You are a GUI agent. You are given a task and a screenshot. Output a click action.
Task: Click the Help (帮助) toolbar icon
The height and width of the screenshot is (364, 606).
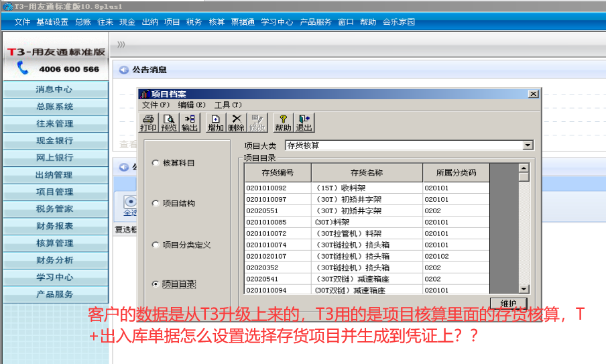tap(283, 123)
